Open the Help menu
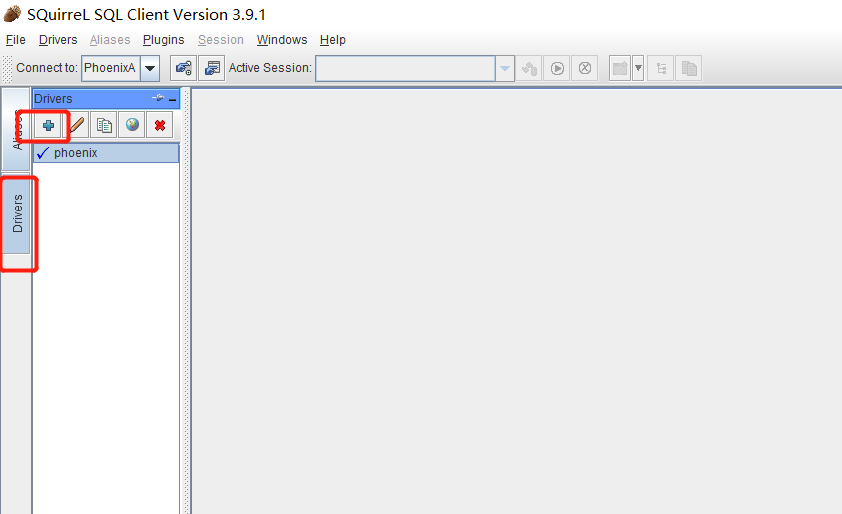The height and width of the screenshot is (514, 842). pyautogui.click(x=332, y=40)
